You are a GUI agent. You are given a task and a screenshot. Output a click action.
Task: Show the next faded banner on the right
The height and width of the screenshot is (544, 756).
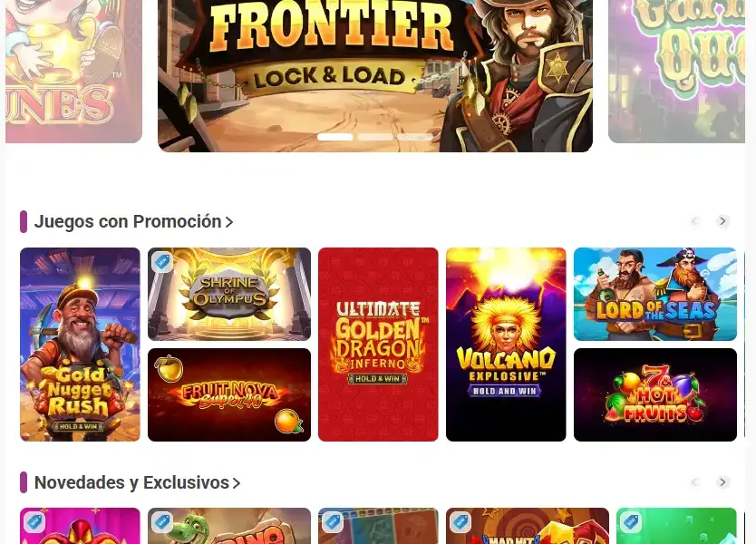point(676,72)
